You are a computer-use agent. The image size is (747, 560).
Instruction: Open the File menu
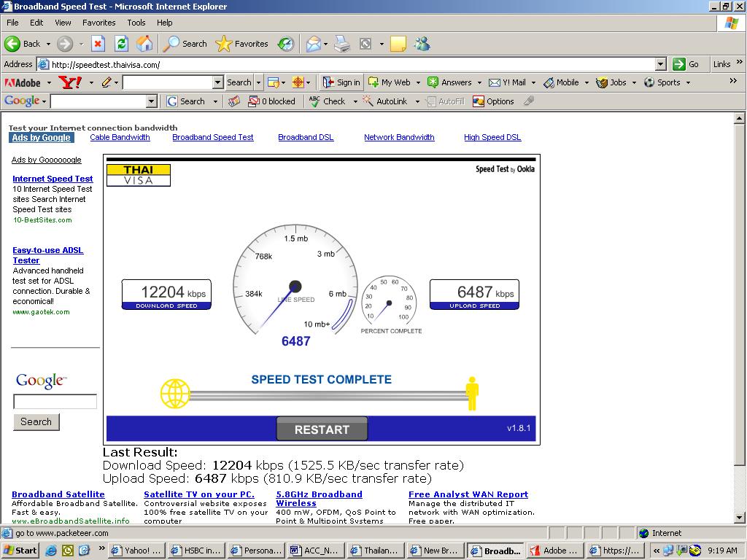(12, 23)
